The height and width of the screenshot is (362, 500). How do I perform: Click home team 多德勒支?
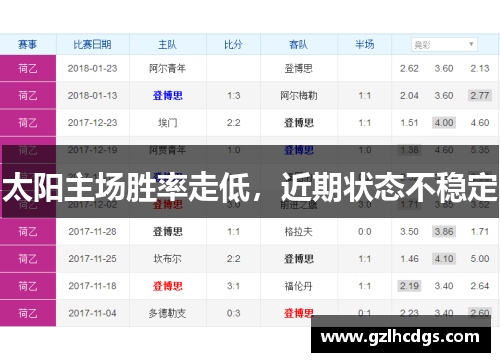coord(167,313)
